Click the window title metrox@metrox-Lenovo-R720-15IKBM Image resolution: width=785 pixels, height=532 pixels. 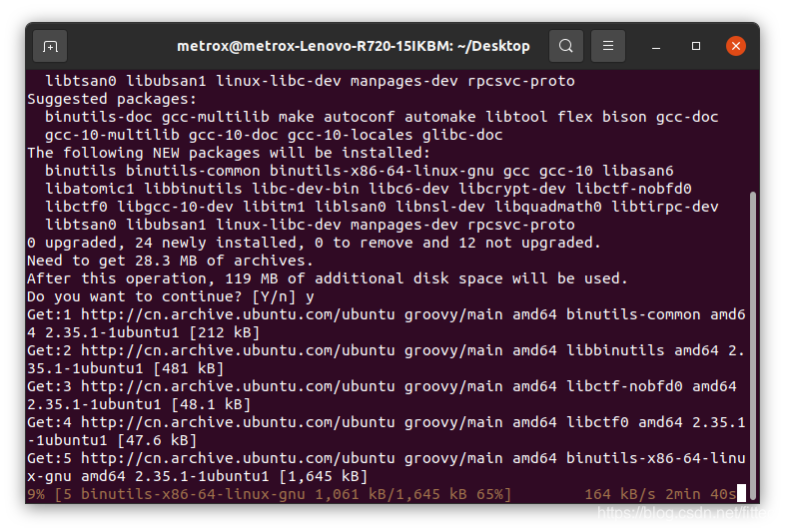click(x=353, y=46)
